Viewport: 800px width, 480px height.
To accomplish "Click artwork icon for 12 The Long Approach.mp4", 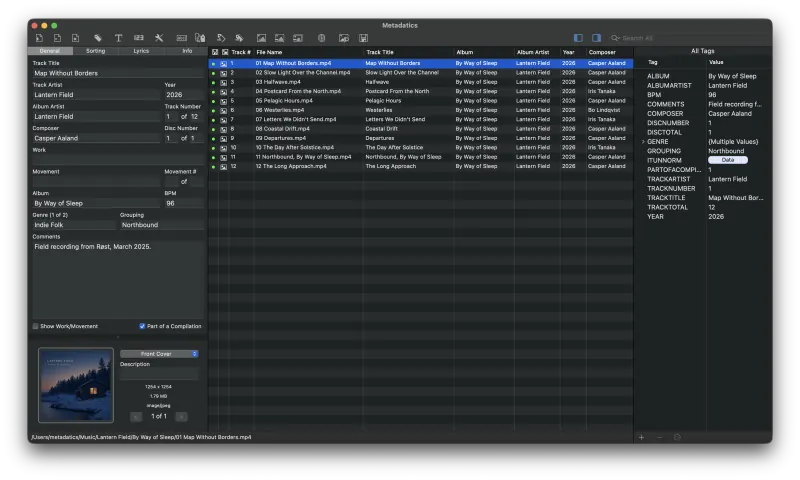I will (223, 167).
